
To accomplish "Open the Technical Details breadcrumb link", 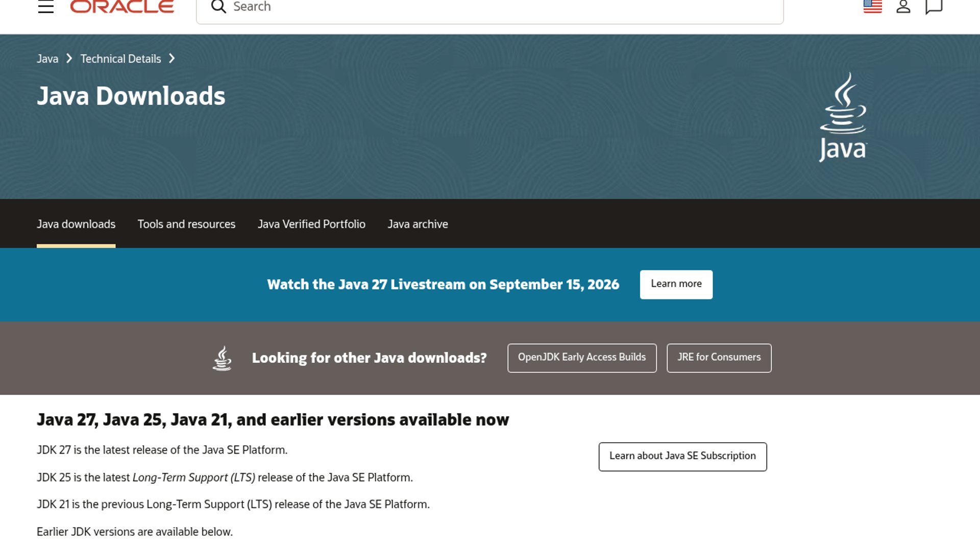I will 120,59.
